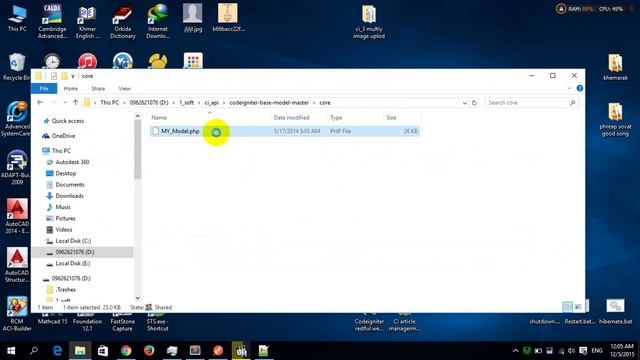Screen dimensions: 640x360
Task: Switch to details view layout icon
Action: 567,307
